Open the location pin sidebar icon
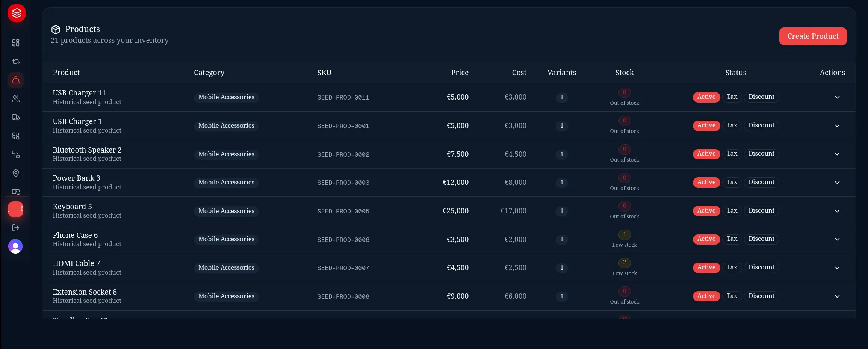Viewport: 868px width, 349px height. (16, 173)
